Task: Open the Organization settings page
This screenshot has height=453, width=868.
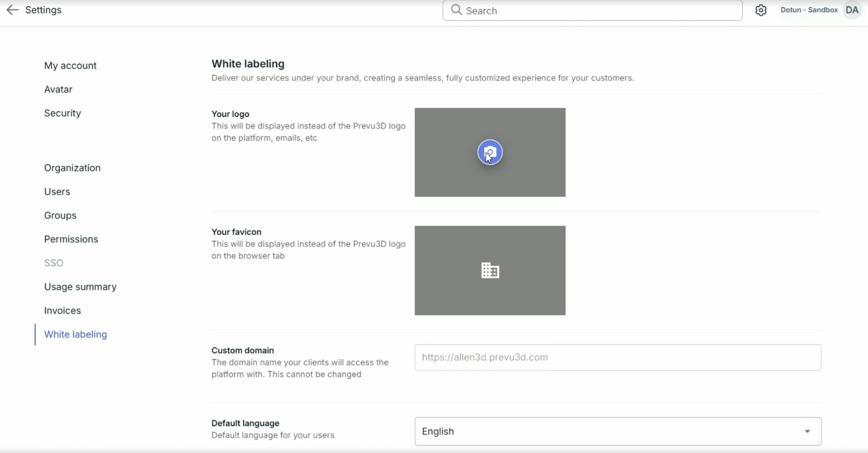Action: (72, 168)
